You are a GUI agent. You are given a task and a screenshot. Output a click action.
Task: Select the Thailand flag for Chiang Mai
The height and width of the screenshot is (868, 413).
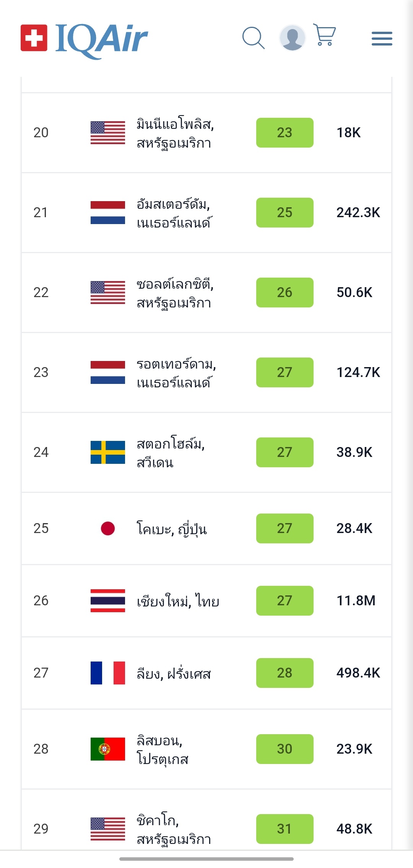pos(108,601)
